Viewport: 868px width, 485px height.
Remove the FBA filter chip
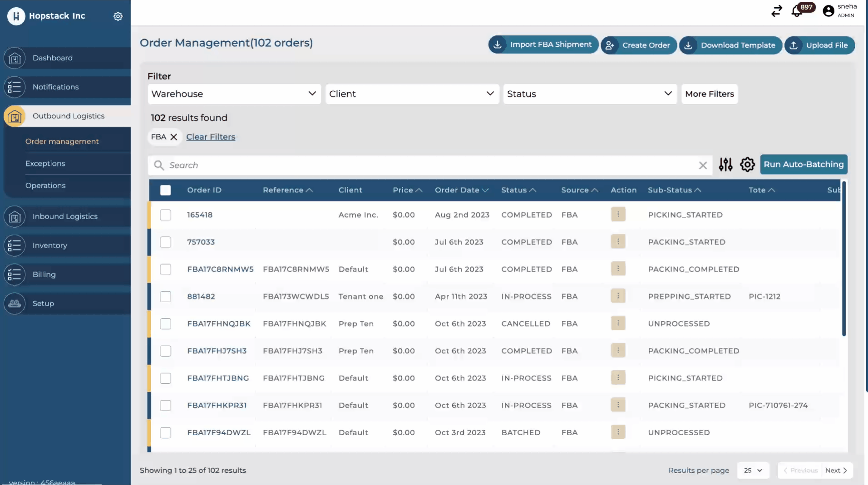point(173,137)
